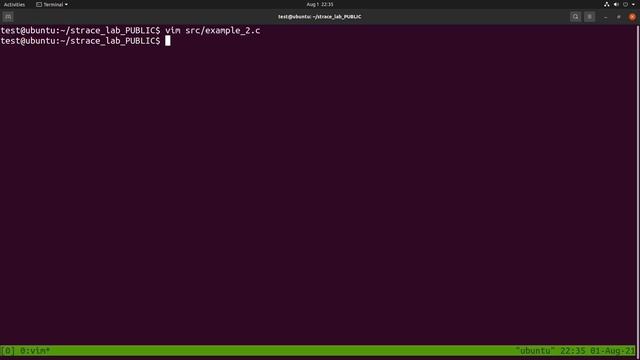Click the network status icon
This screenshot has width=640, height=360.
click(x=607, y=4)
